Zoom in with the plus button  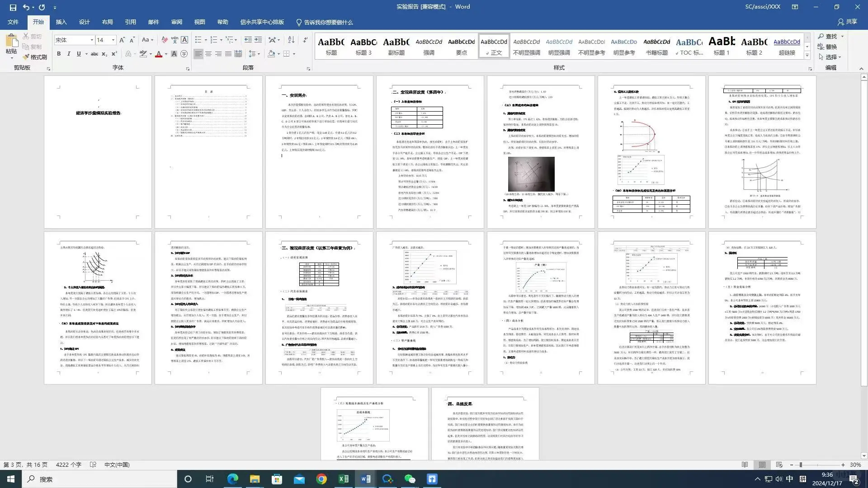(843, 465)
